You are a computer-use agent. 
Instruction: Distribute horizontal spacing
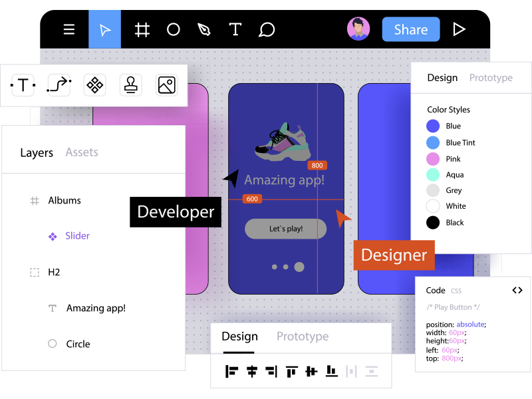(351, 372)
